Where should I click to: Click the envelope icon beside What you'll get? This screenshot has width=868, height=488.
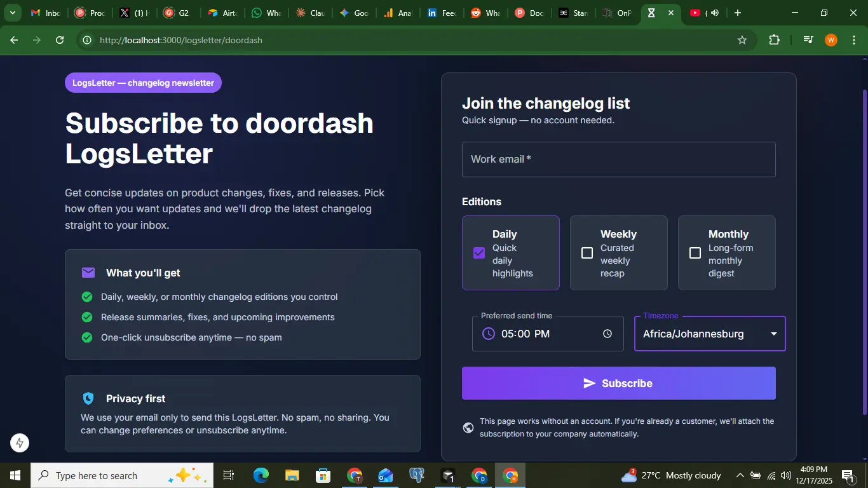(x=88, y=273)
